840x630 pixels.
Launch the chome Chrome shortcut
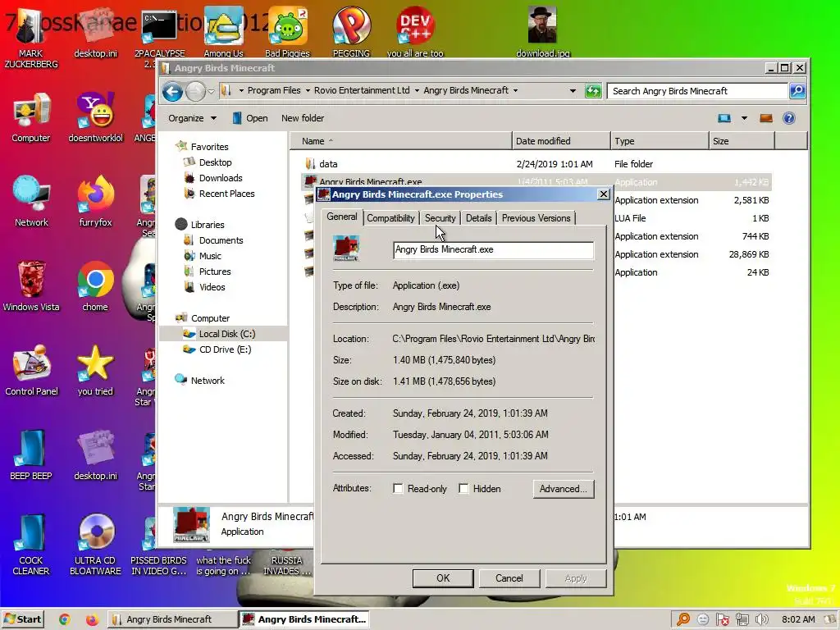point(95,285)
